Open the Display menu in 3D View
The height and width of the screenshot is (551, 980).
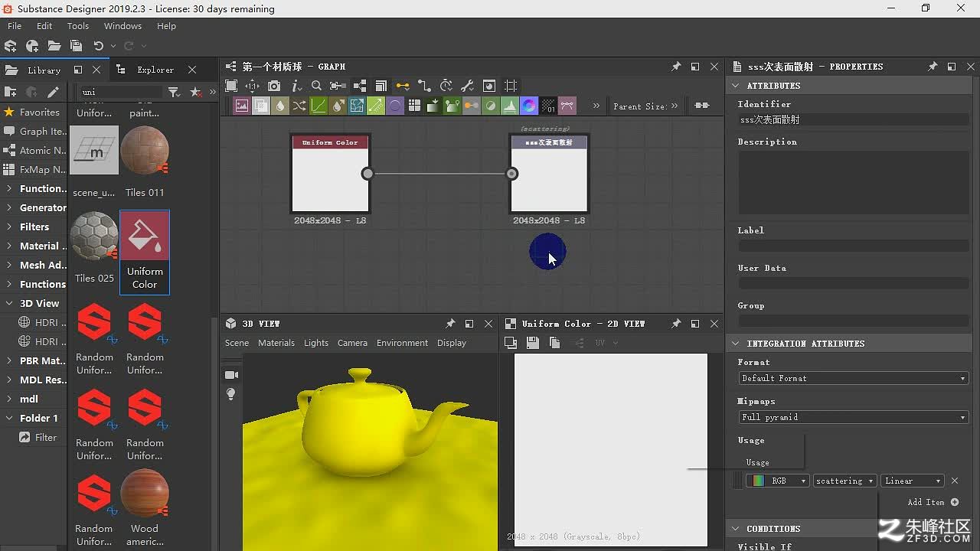pos(452,343)
